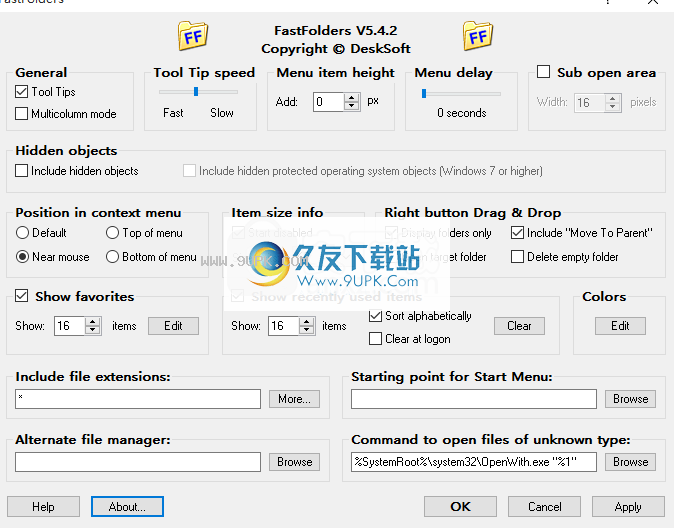674x528 pixels.
Task: Click the recently used Show items field
Action: click(284, 326)
